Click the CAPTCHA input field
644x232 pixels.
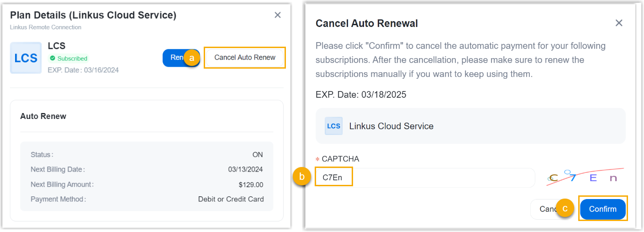click(425, 178)
